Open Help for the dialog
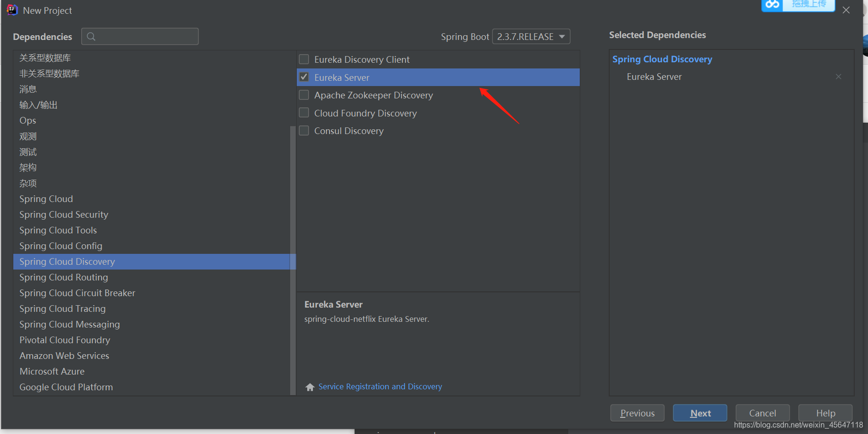 [x=825, y=413]
